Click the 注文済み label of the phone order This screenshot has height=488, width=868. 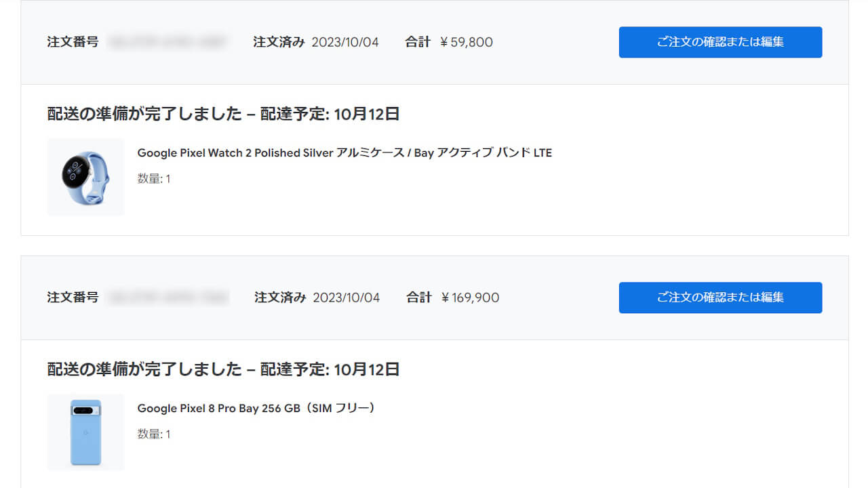click(x=281, y=298)
